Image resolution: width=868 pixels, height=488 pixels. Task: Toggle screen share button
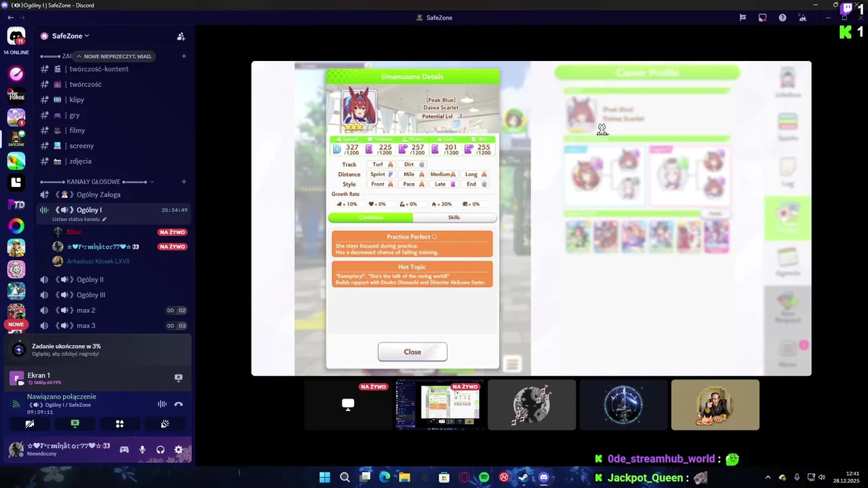click(75, 424)
